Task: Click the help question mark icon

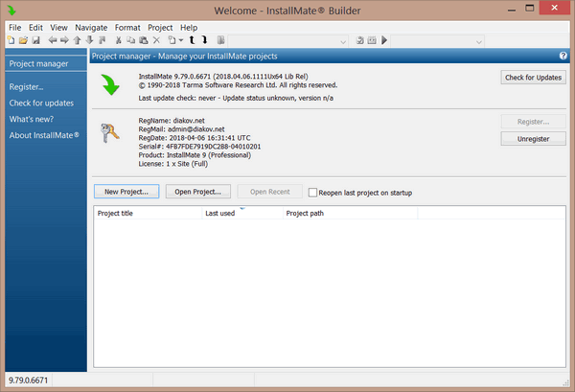Action: click(563, 56)
